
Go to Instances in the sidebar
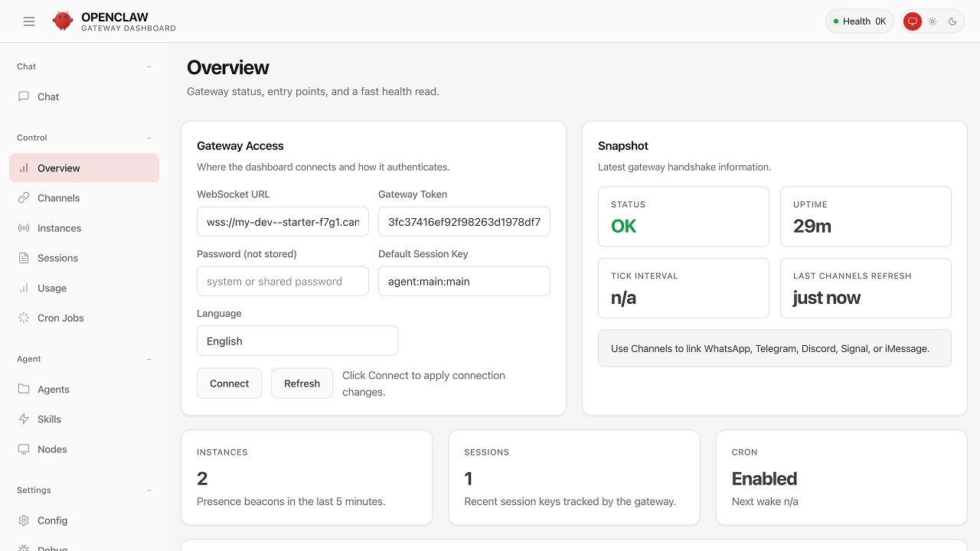click(59, 228)
